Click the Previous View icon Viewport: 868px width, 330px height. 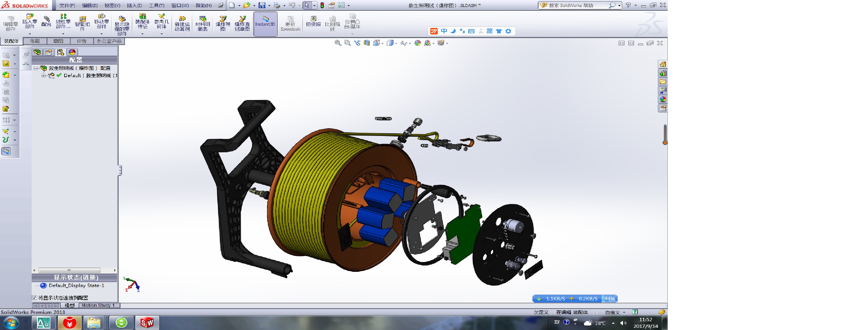pos(357,43)
